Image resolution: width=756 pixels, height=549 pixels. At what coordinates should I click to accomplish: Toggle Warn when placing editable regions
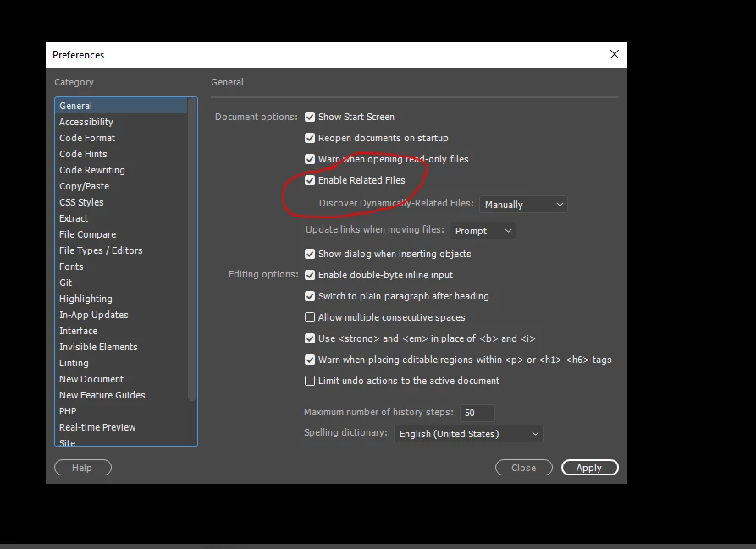click(x=310, y=360)
